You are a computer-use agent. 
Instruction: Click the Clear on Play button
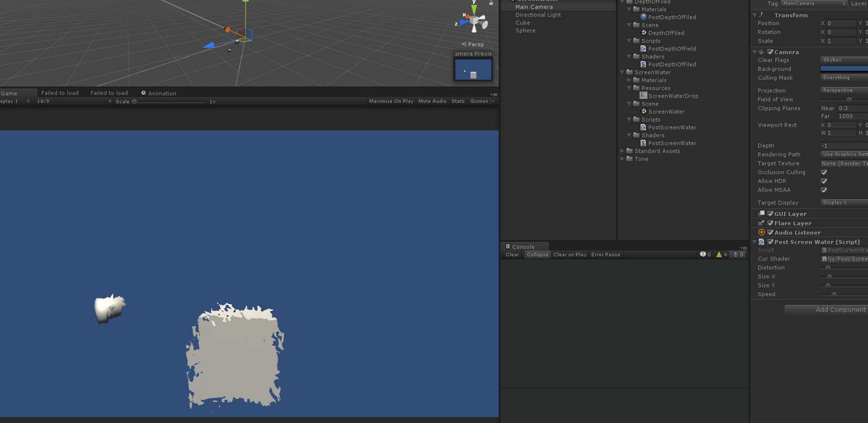tap(570, 255)
